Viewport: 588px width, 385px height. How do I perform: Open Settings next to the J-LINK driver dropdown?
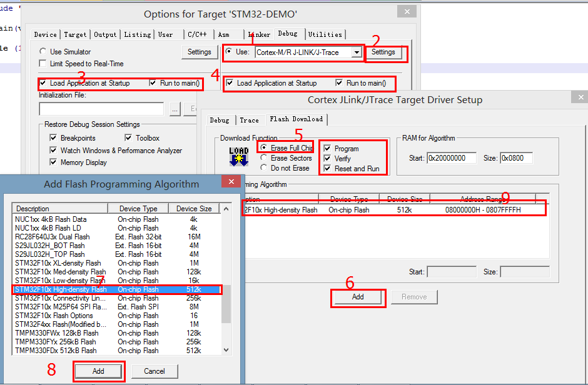point(383,52)
